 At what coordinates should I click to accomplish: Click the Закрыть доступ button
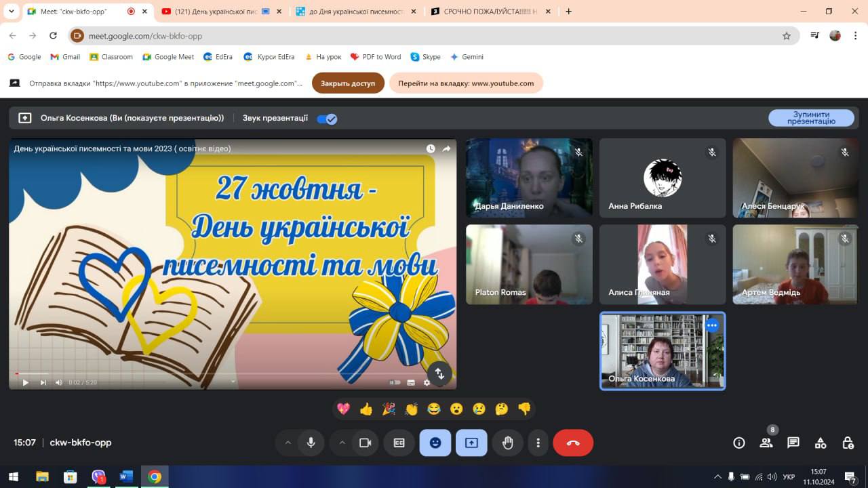(x=348, y=83)
